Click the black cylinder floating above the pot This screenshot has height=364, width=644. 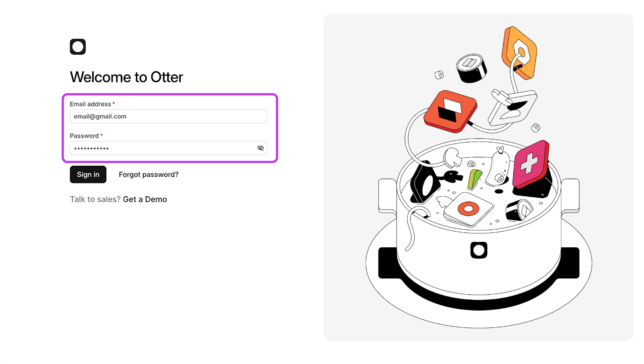coord(471,68)
